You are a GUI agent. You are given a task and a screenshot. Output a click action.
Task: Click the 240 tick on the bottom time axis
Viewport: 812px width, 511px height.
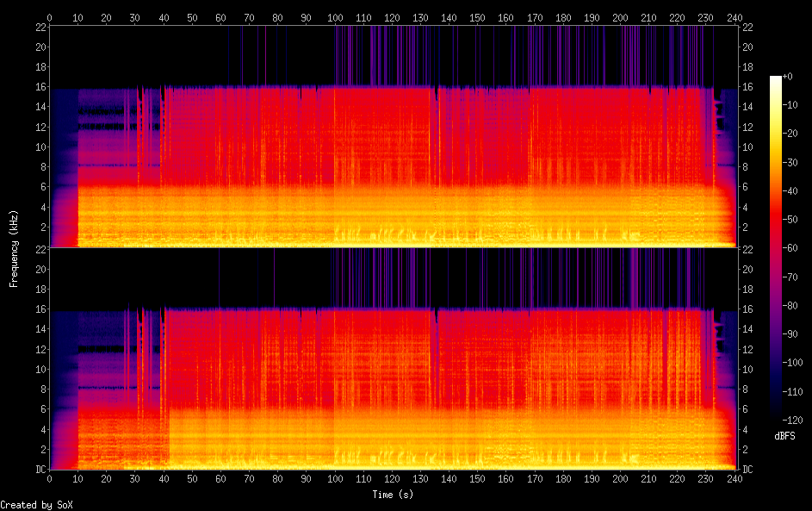735,478
